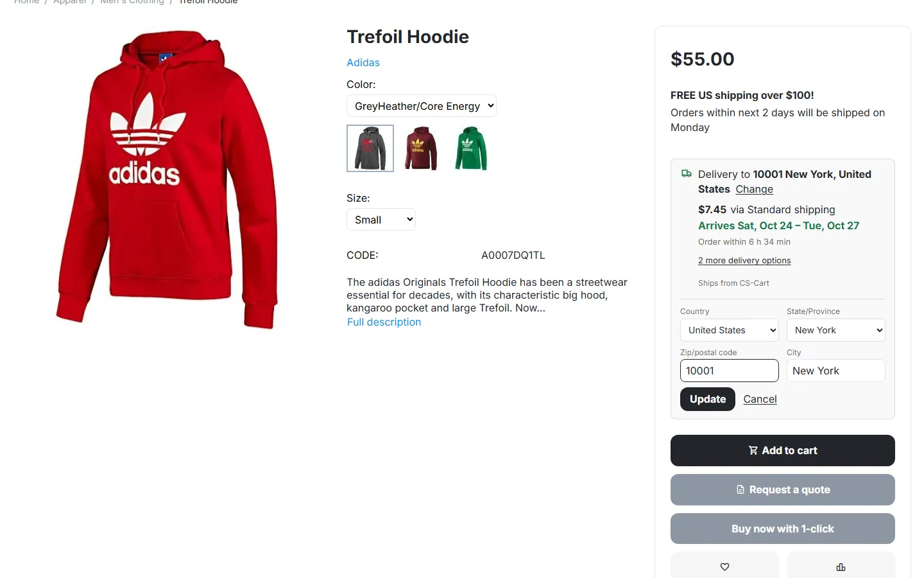Click the 2 more delivery options link
Image resolution: width=924 pixels, height=578 pixels.
pyautogui.click(x=744, y=260)
